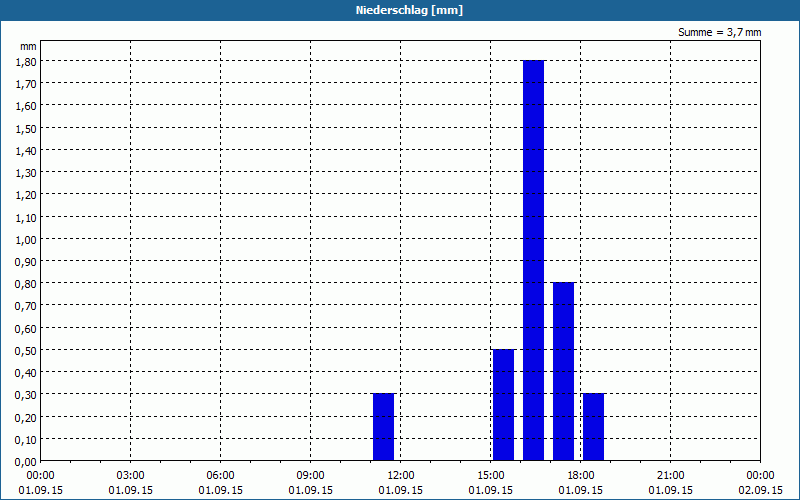Click the 0,50 mm bar after 15:00
This screenshot has width=800, height=500.
tap(503, 405)
